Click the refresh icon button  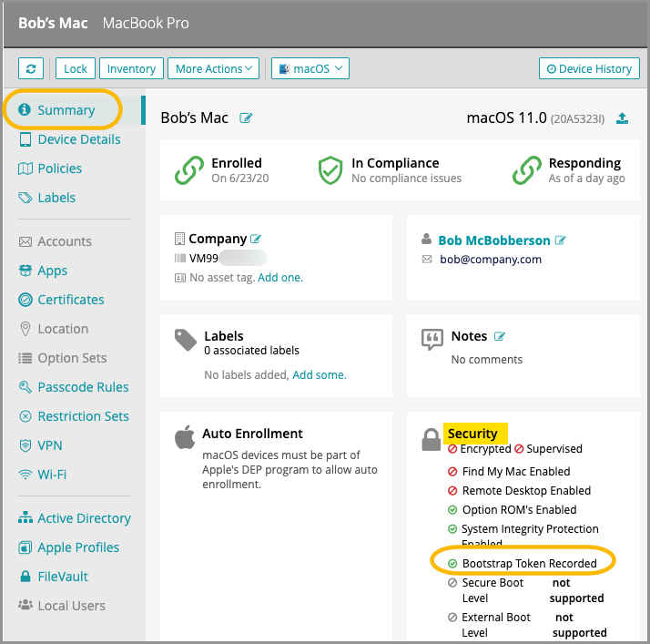click(x=31, y=68)
